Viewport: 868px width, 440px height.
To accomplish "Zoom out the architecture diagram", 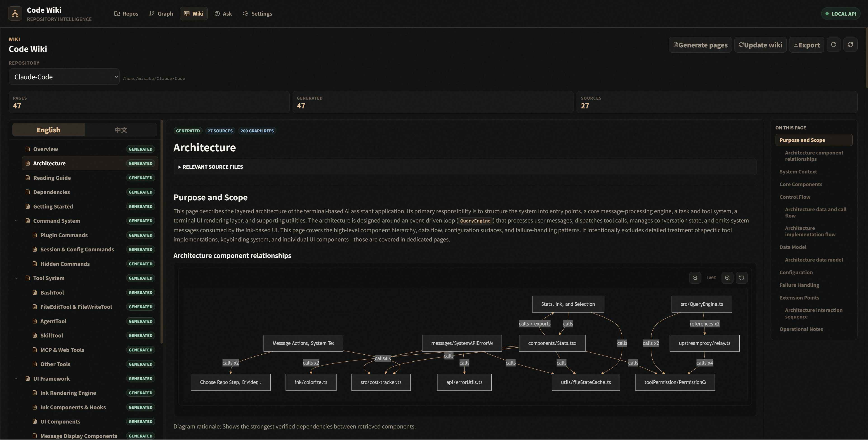I will [695, 278].
